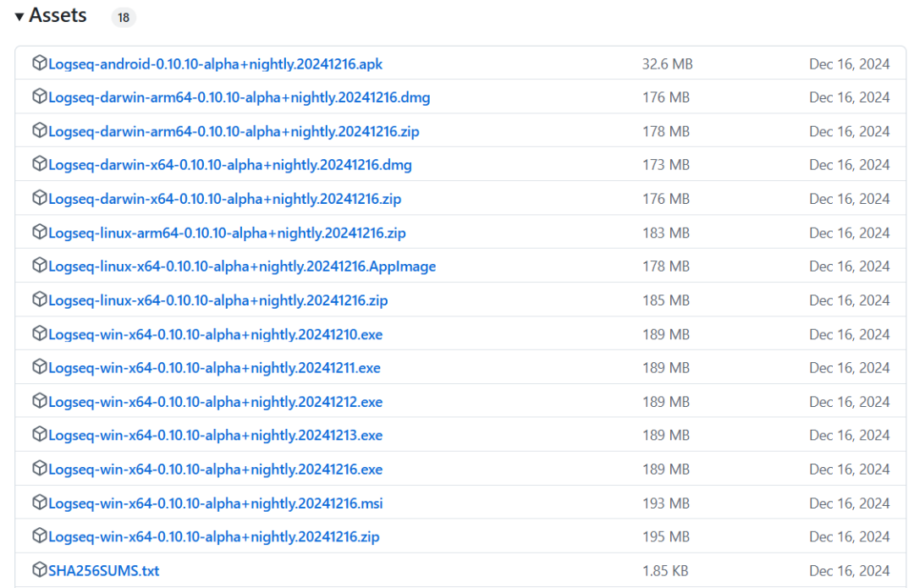Download Logseq-win-x64 nightly.20241216.exe
The width and height of the screenshot is (914, 588).
pos(215,470)
